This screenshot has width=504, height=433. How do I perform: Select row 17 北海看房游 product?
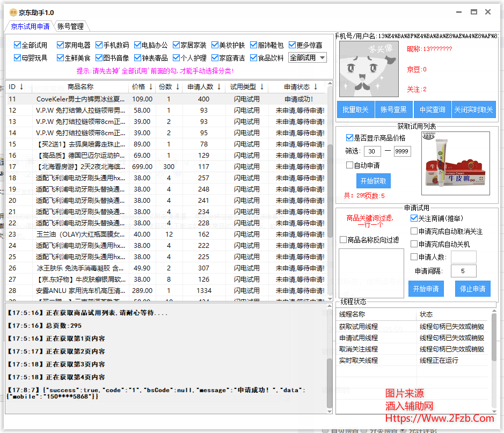click(x=166, y=167)
